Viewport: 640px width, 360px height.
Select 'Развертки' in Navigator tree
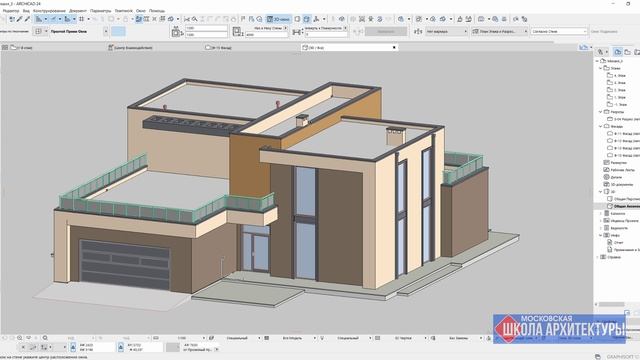click(x=618, y=162)
